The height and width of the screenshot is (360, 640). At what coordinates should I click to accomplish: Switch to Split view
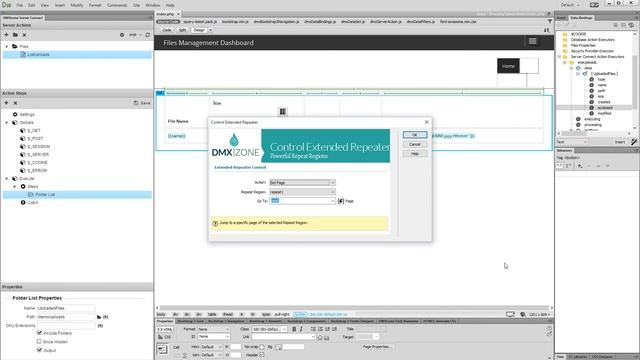coord(182,30)
